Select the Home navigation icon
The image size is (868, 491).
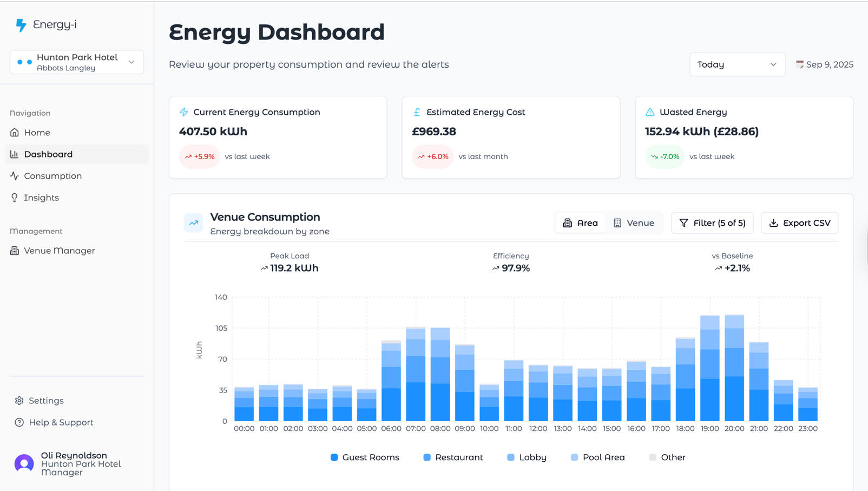15,133
